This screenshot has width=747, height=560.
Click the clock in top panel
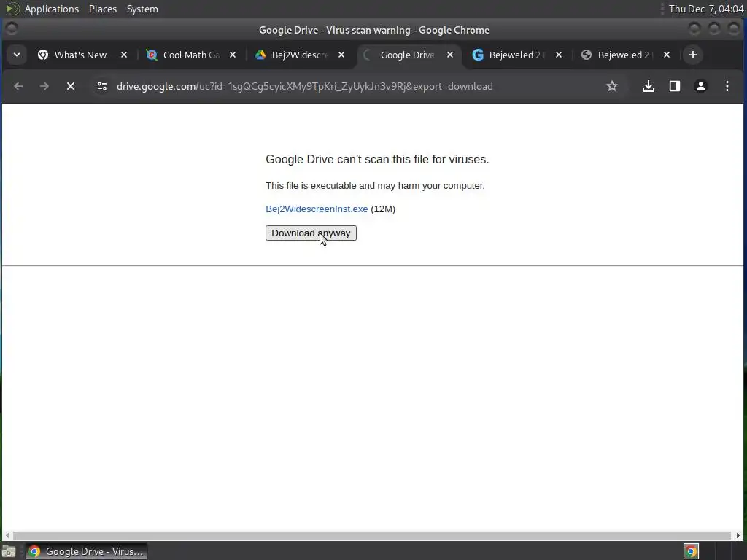(706, 9)
